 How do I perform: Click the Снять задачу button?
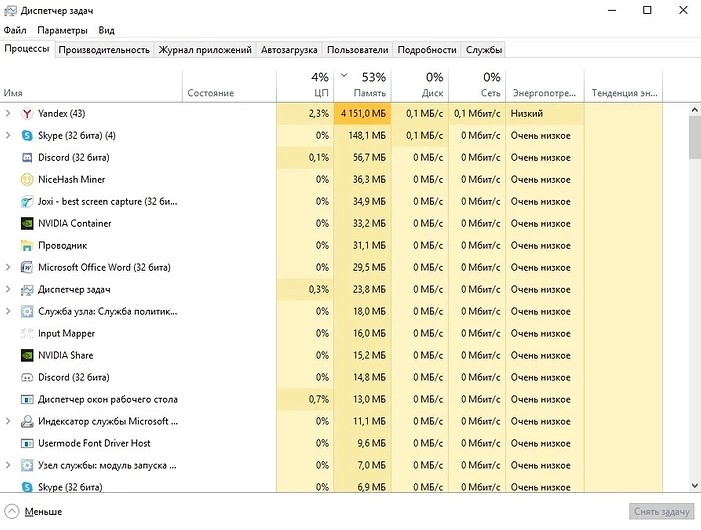click(x=661, y=511)
